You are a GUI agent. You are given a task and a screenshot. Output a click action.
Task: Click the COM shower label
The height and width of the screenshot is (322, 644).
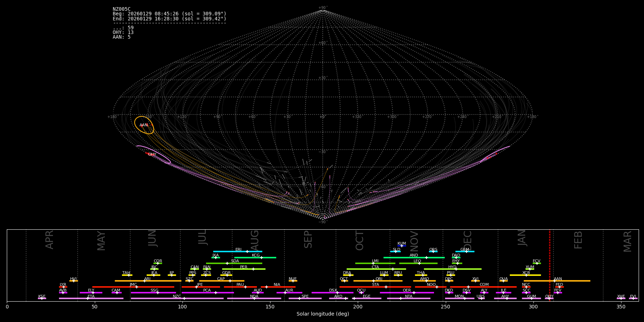(x=484, y=285)
